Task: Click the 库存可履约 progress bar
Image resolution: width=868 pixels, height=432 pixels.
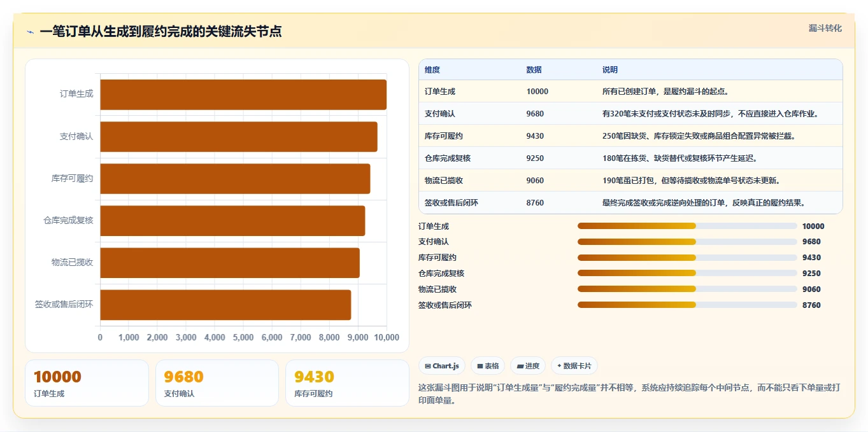Action: coord(687,258)
